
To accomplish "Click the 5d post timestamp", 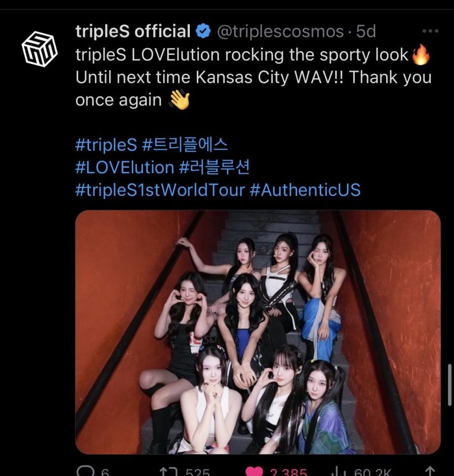I will click(x=366, y=32).
